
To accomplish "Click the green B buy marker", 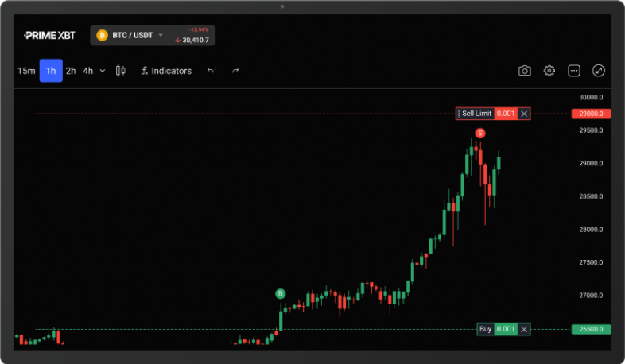I will click(x=280, y=294).
